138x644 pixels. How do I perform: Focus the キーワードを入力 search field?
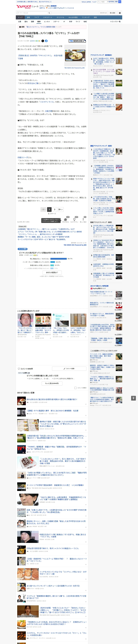[32, 13]
